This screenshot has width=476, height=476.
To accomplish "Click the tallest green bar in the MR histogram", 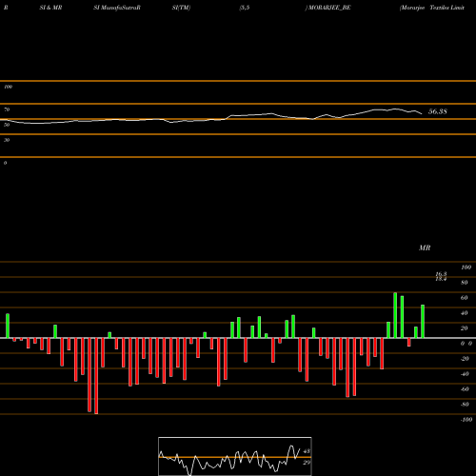I will 395,315.
